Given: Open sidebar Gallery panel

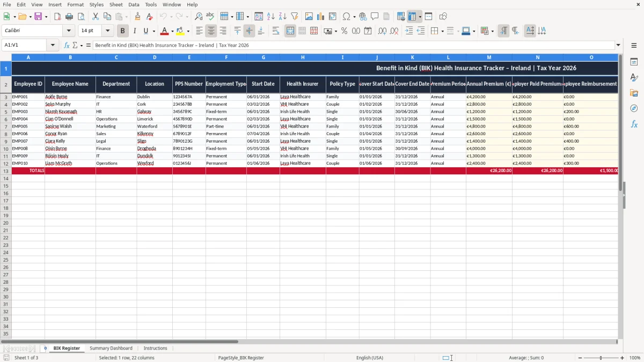Looking at the screenshot, I should tap(634, 93).
